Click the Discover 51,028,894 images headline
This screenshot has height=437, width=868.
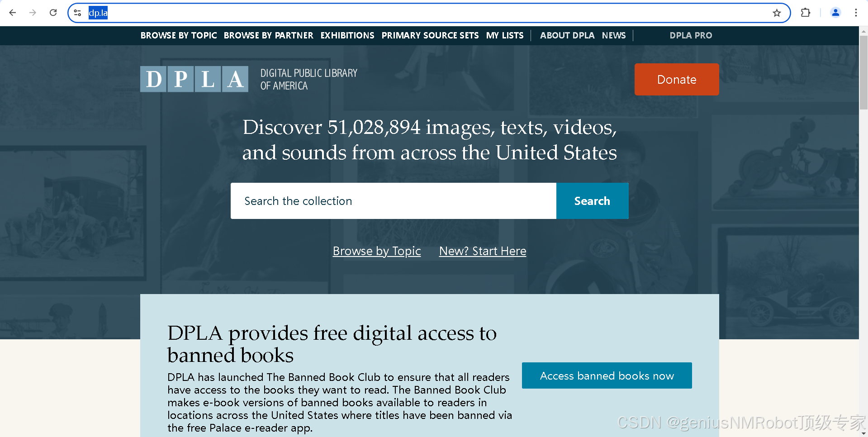tap(430, 140)
